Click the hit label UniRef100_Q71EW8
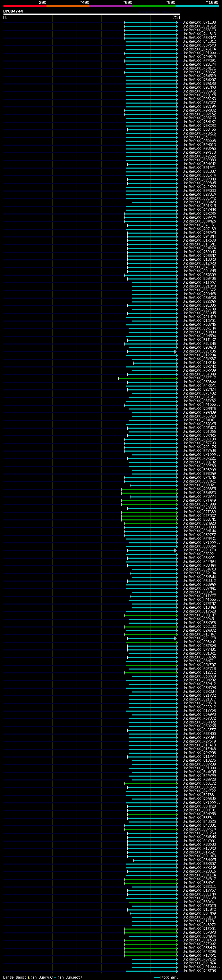The height and width of the screenshot is (980, 222). (x=199, y=23)
